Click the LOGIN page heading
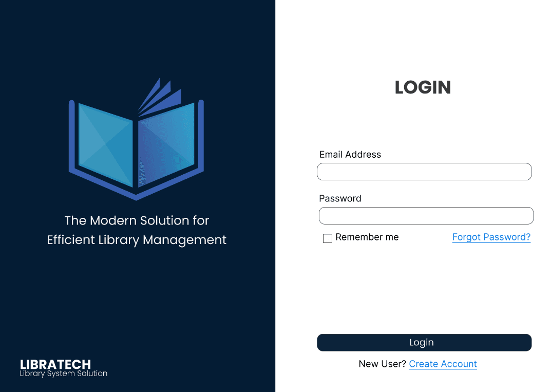Viewport: 551px width, 392px height. 423,87
